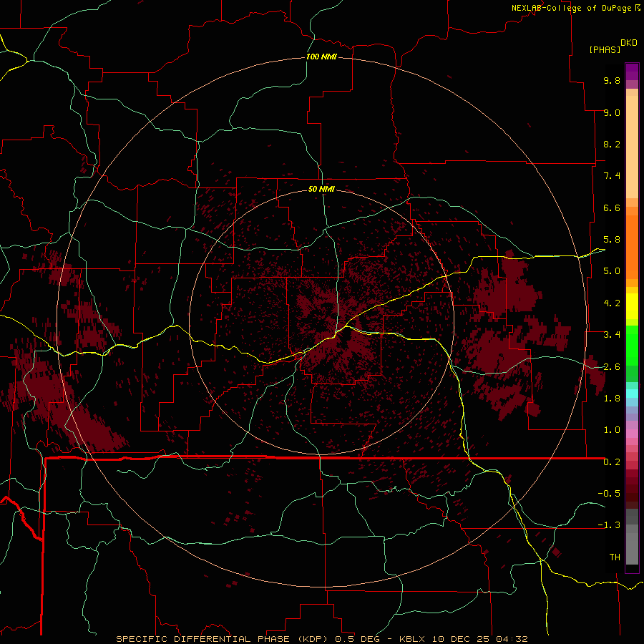Click the 1.8 value on the scale
This screenshot has width=644, height=644.
click(612, 399)
